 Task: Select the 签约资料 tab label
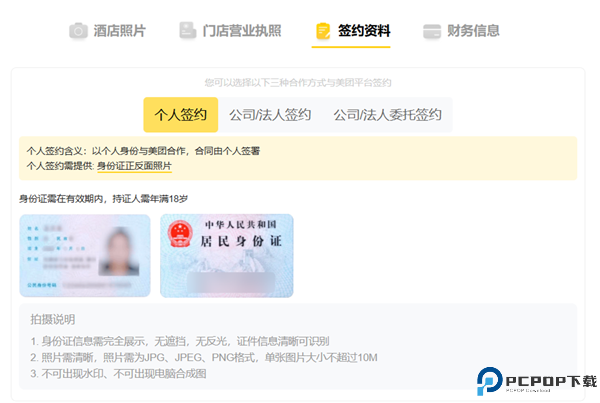point(364,31)
